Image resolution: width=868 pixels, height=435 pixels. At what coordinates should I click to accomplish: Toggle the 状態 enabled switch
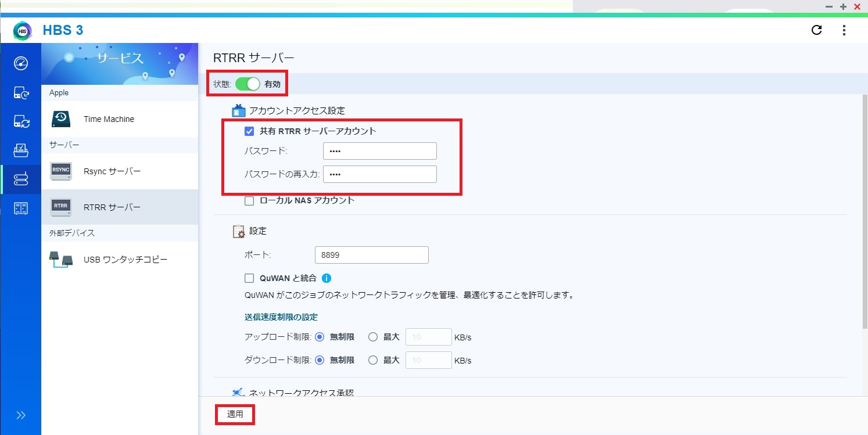(248, 84)
